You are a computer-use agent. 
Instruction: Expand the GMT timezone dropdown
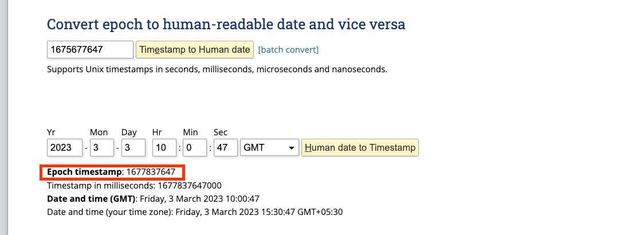pyautogui.click(x=270, y=147)
